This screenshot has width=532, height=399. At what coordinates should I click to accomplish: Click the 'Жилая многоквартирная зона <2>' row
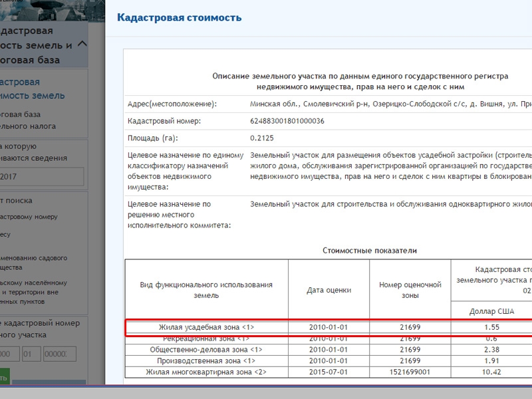206,372
